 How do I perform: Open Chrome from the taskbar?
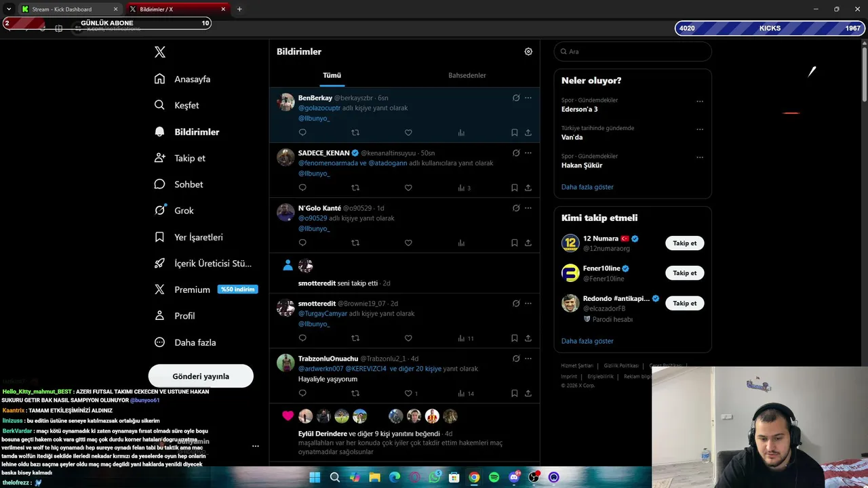pos(474,477)
